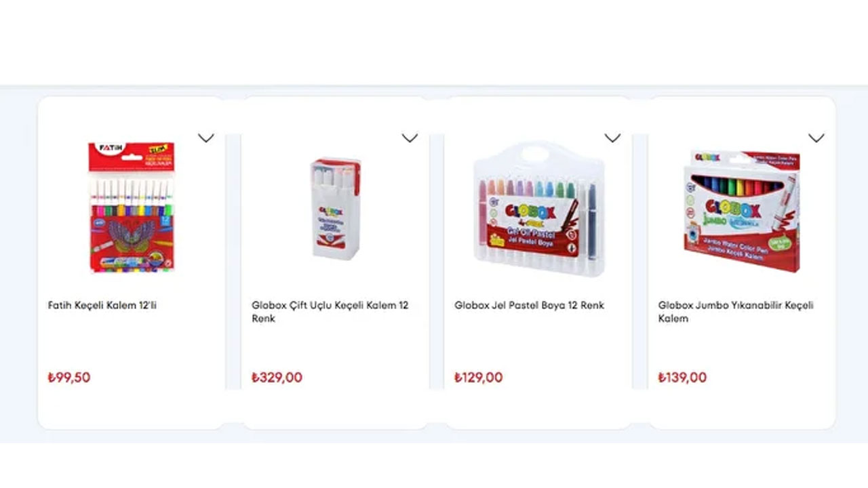The image size is (868, 488).
Task: Select the white card containing the ₺139,00 product
Action: tap(742, 407)
